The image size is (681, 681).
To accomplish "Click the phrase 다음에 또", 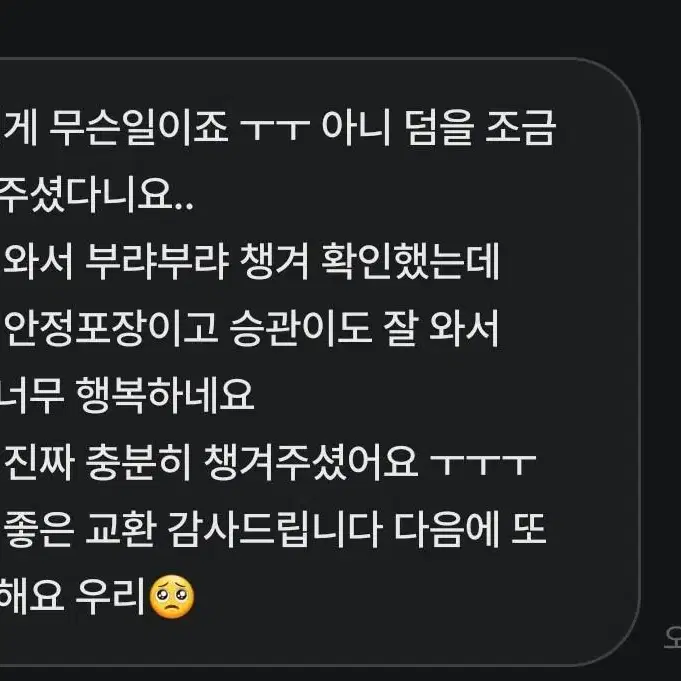I will pyautogui.click(x=470, y=529).
